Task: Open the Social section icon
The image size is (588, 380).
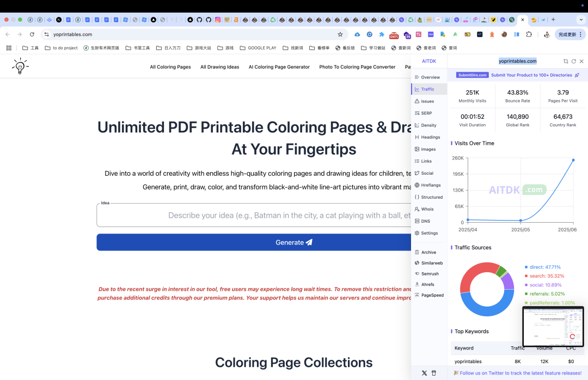Action: pos(417,173)
